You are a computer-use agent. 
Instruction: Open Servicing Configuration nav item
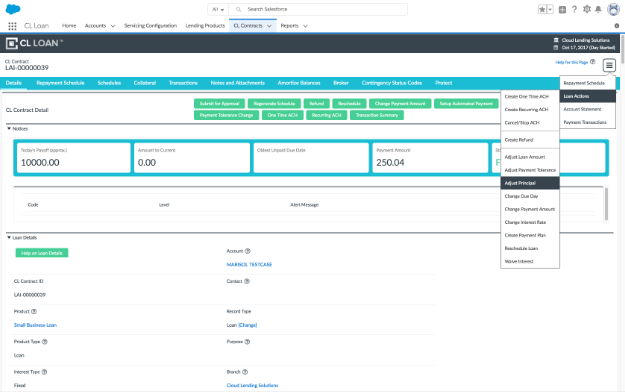pos(150,26)
